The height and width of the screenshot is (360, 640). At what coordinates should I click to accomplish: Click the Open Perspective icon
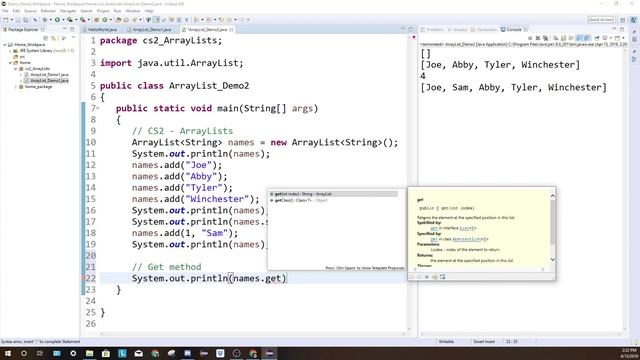623,20
